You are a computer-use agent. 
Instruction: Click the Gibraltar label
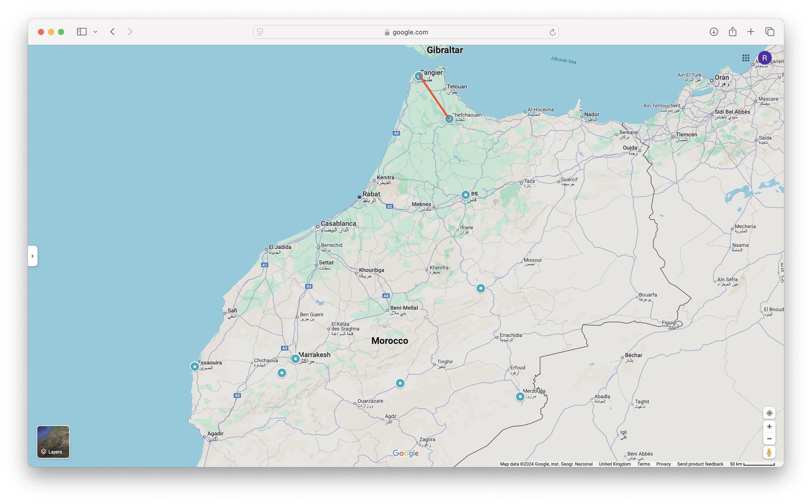[445, 50]
